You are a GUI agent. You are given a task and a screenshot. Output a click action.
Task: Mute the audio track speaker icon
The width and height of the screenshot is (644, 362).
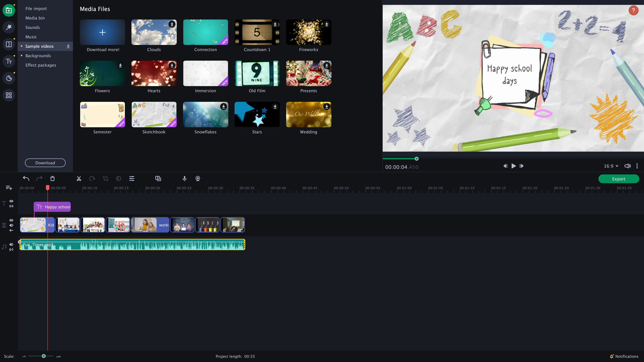11,244
